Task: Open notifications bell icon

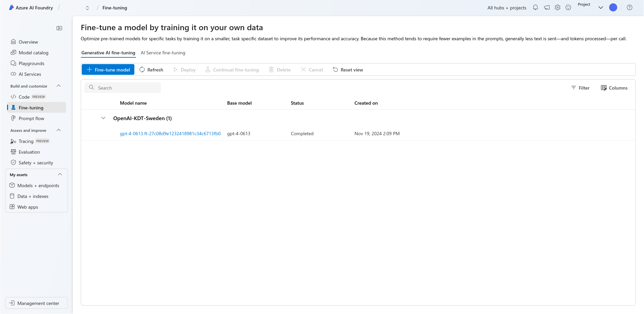Action: point(535,7)
